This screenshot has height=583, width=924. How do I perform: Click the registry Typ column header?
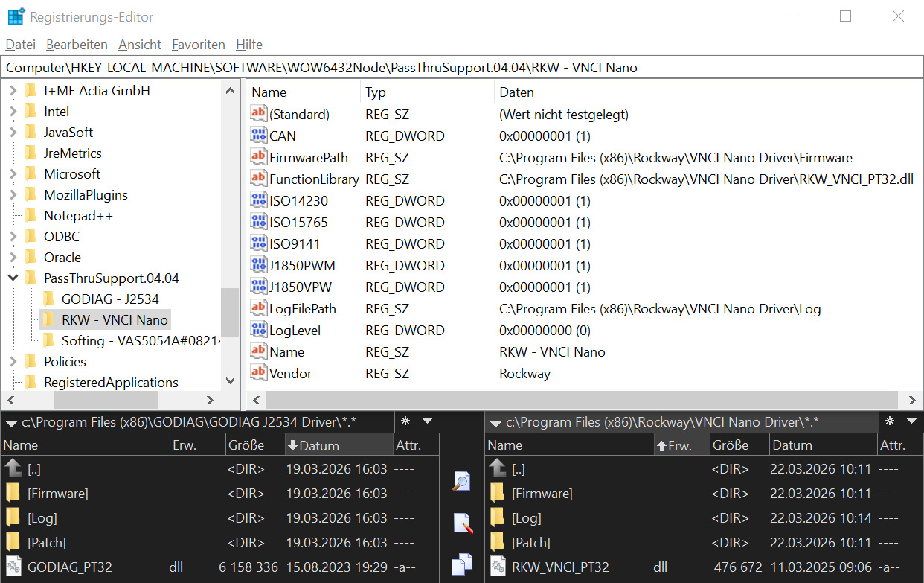pyautogui.click(x=428, y=92)
